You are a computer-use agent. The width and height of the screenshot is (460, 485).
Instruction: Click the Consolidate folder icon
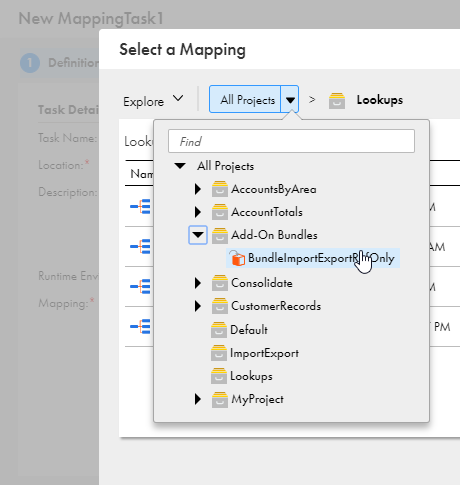pyautogui.click(x=220, y=283)
